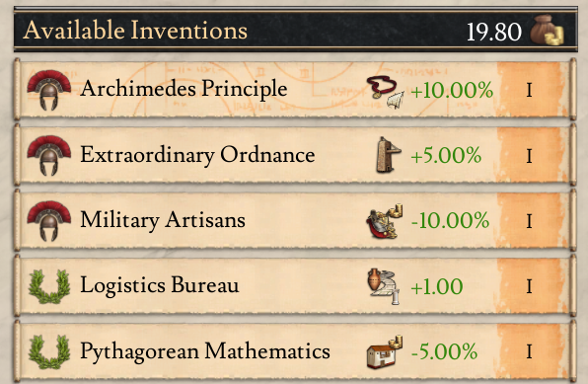This screenshot has width=588, height=384.
Task: Click the amphora and scroll icon
Action: [384, 286]
